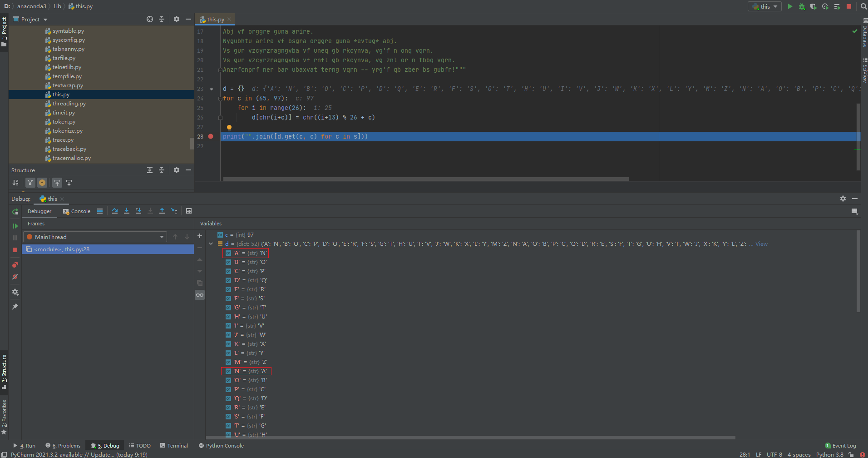Click the Step Into icon in the debug toolbar
The width and height of the screenshot is (868, 458).
127,211
